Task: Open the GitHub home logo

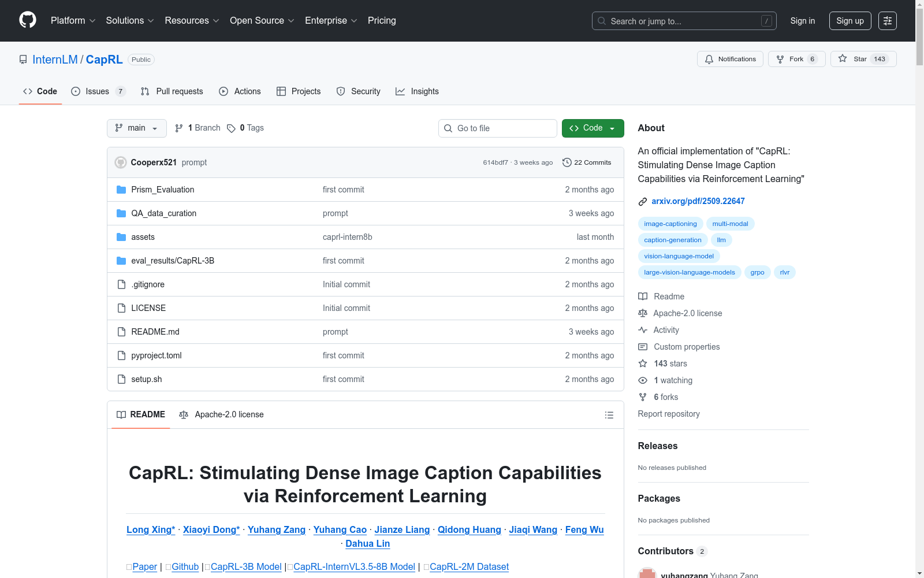Action: 28,20
